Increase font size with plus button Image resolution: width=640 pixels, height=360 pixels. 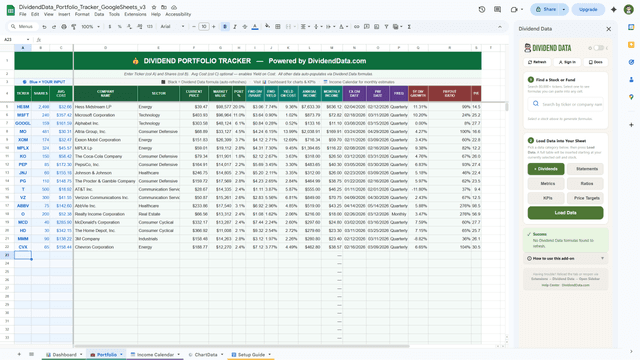pos(213,27)
